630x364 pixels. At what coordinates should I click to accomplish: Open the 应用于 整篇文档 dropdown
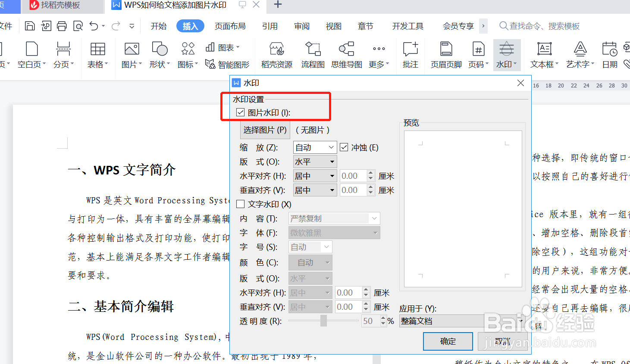[462, 321]
